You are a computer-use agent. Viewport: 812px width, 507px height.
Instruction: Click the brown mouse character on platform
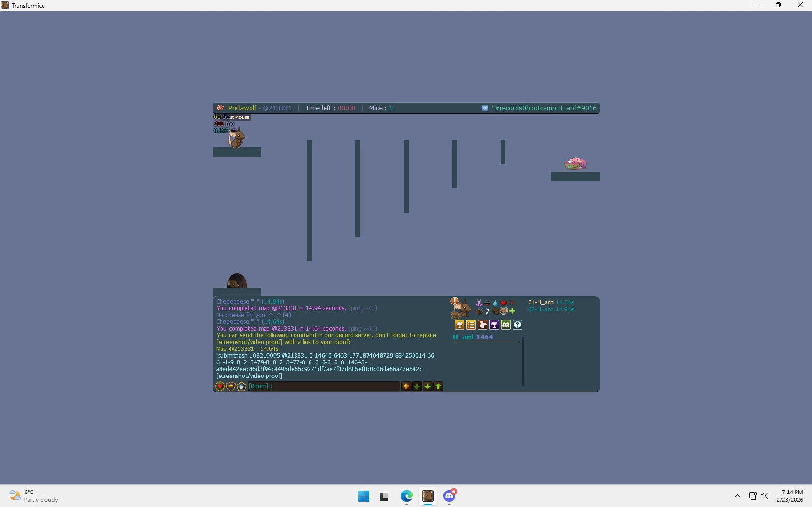click(236, 139)
